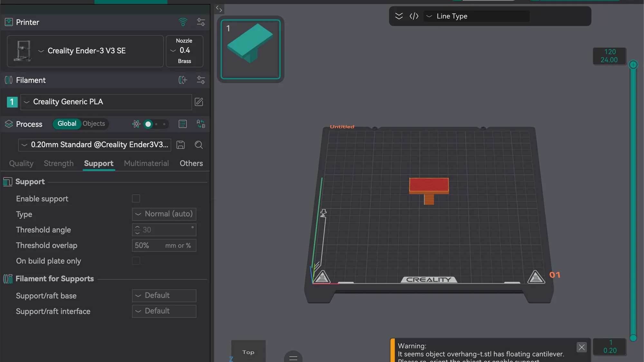The height and width of the screenshot is (362, 644).
Task: Click the G-code brackets icon in legend bar
Action: coord(414,16)
